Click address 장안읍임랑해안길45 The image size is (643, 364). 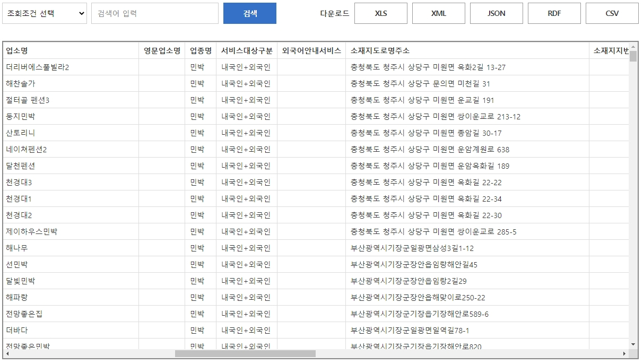(x=444, y=264)
